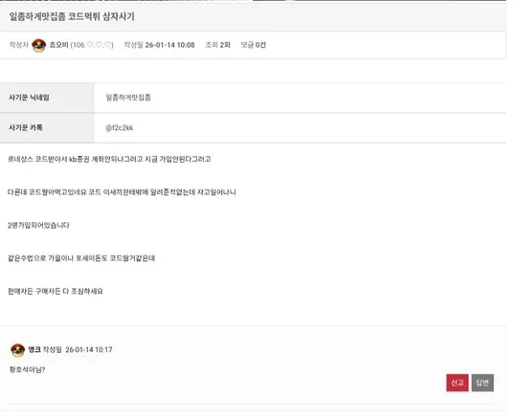The image size is (517, 420).
Task: Click the comment count 댓글 0건
Action: (253, 45)
